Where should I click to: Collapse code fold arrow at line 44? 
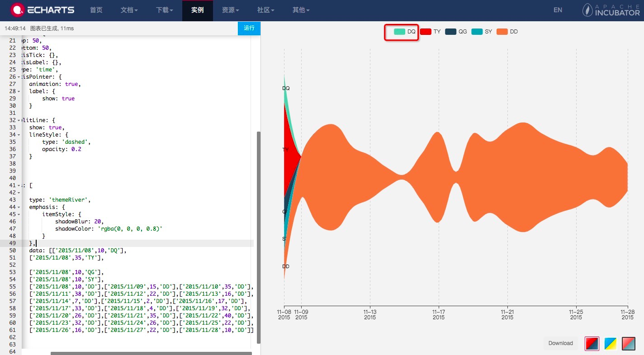click(19, 207)
